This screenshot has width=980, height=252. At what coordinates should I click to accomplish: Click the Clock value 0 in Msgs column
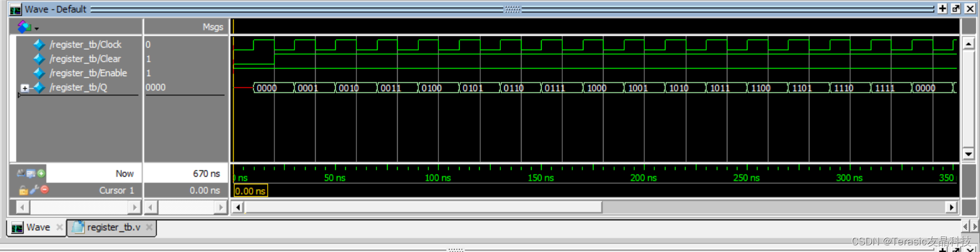[x=148, y=44]
